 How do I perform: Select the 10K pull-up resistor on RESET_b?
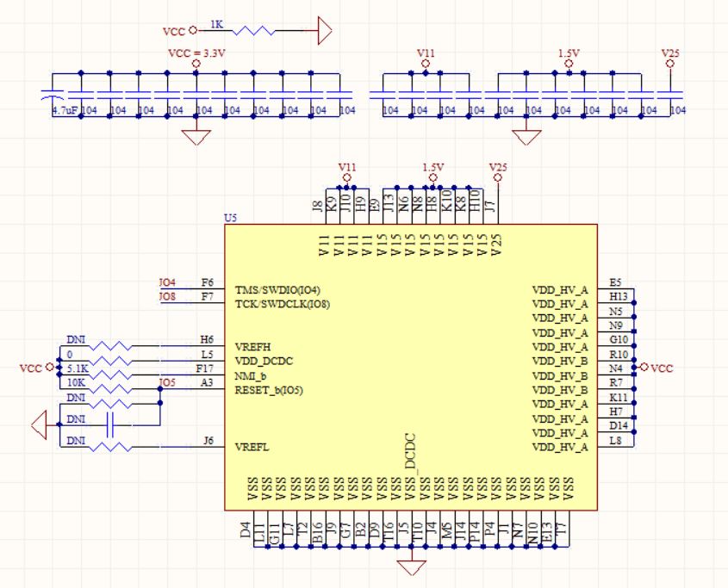coord(110,389)
